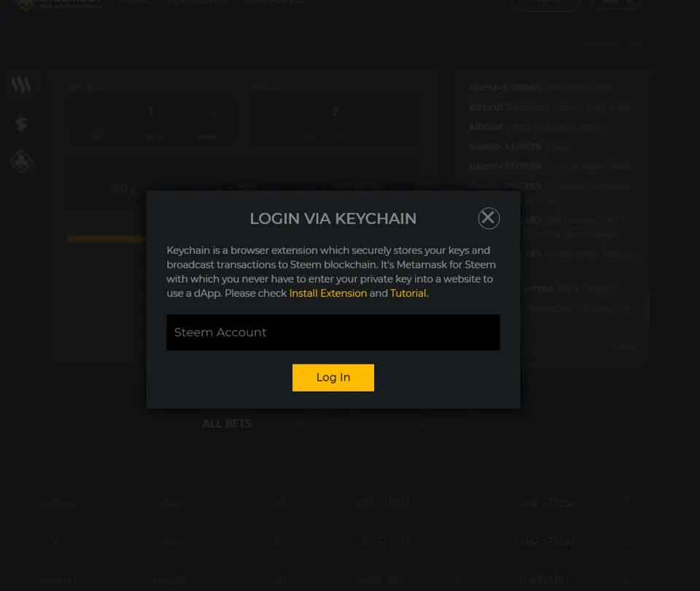The image size is (700, 591).
Task: Click the yellow Log In button
Action: pos(333,378)
